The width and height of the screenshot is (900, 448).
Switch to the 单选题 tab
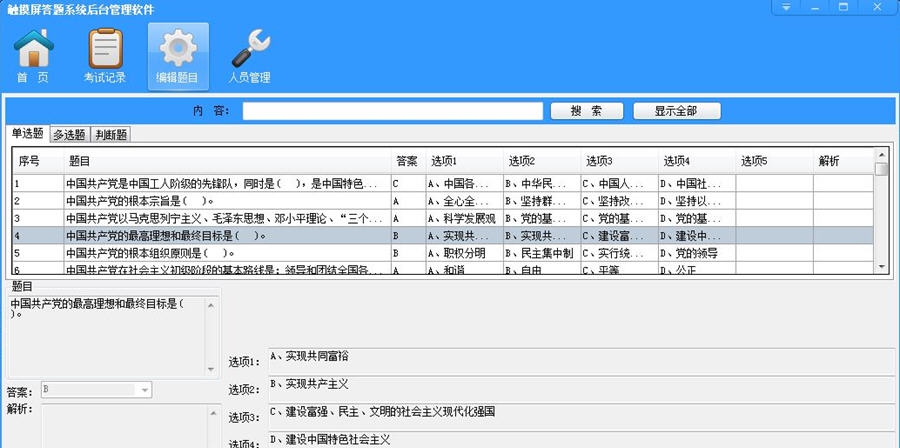point(28,134)
